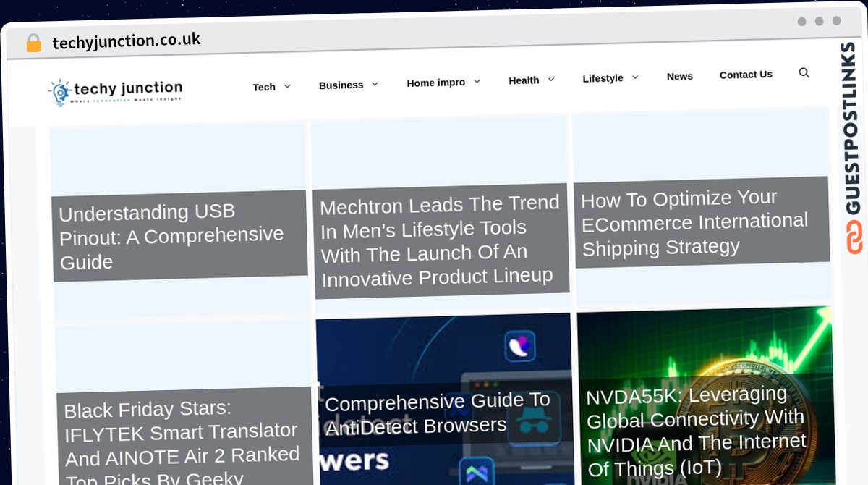Expand the Lifestyle menu chevron
Screen dimensions: 868x485
[635, 77]
